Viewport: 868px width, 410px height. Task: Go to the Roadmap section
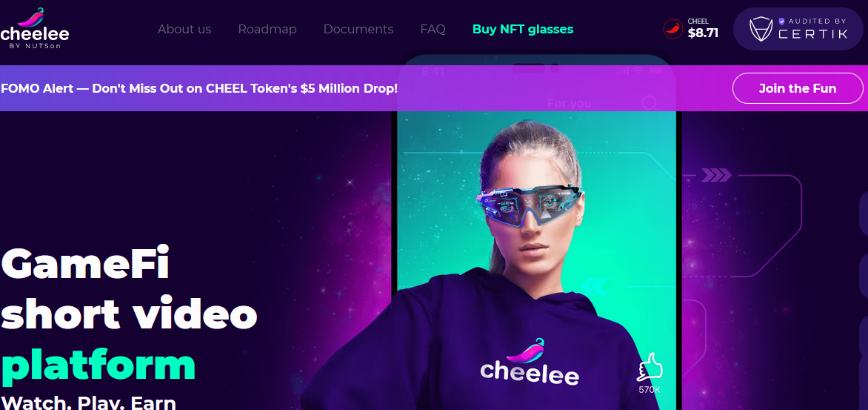pos(267,30)
